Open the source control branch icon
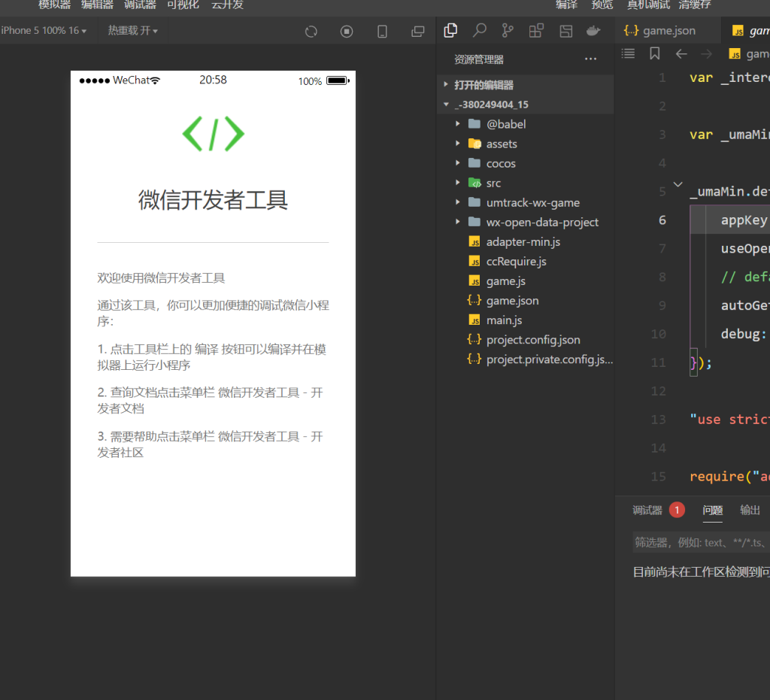770x700 pixels. (508, 31)
